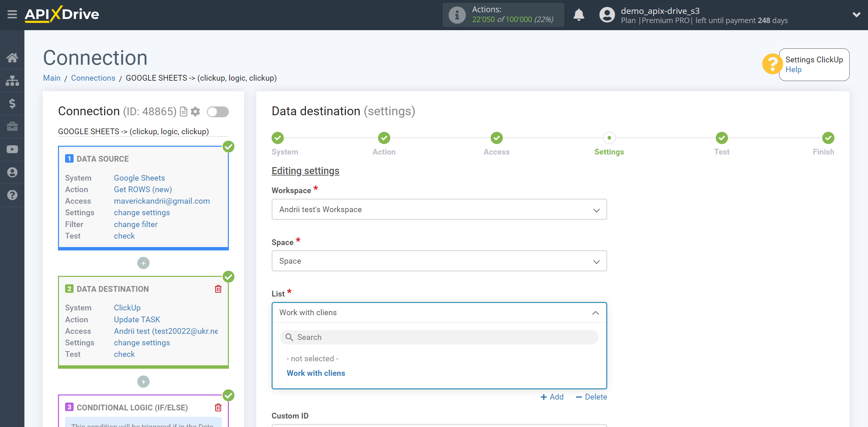Click Data Destination change settings link
Screen dimensions: 868x427
coord(142,343)
